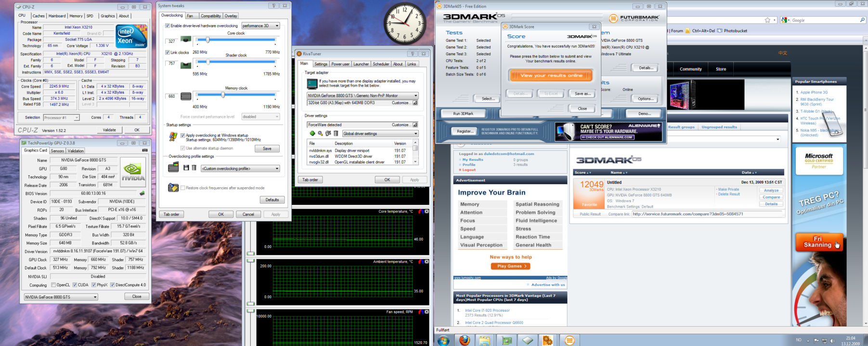Close the Ambient temperature graph panel
Image resolution: width=868 pixels, height=346 pixels.
[x=427, y=262]
